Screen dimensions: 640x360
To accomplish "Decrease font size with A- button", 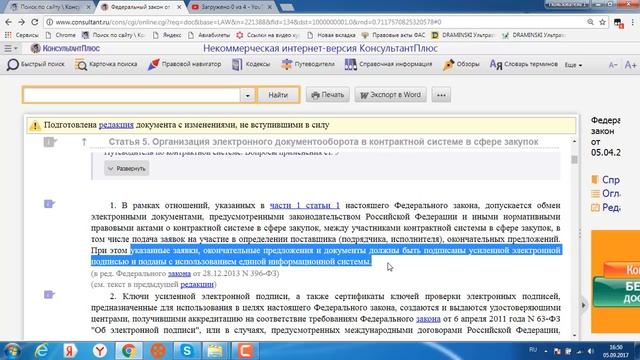I will pyautogui.click(x=613, y=65).
